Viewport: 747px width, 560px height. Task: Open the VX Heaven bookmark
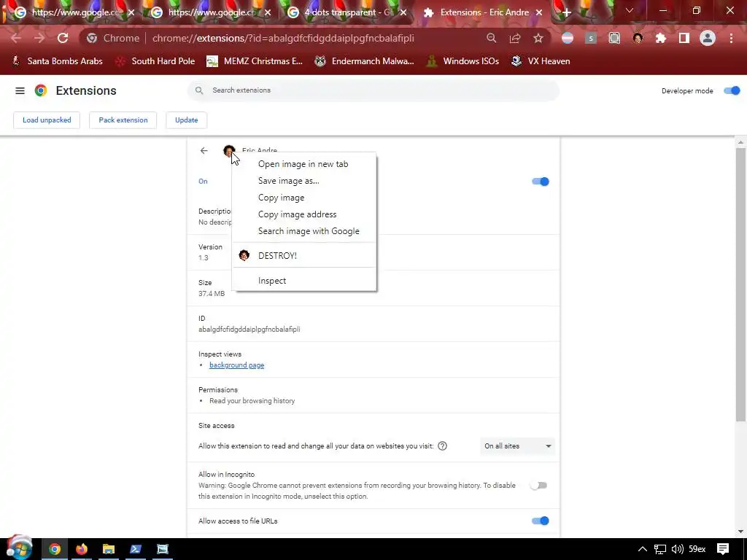tap(541, 61)
